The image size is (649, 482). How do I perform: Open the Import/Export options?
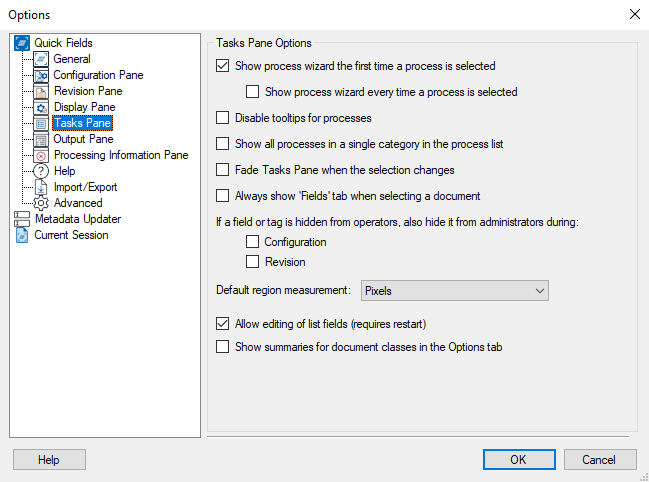(x=86, y=187)
